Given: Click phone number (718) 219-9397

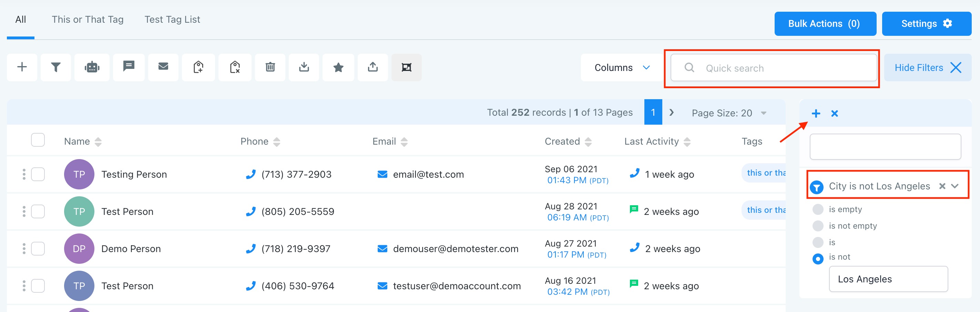Looking at the screenshot, I should coord(296,249).
